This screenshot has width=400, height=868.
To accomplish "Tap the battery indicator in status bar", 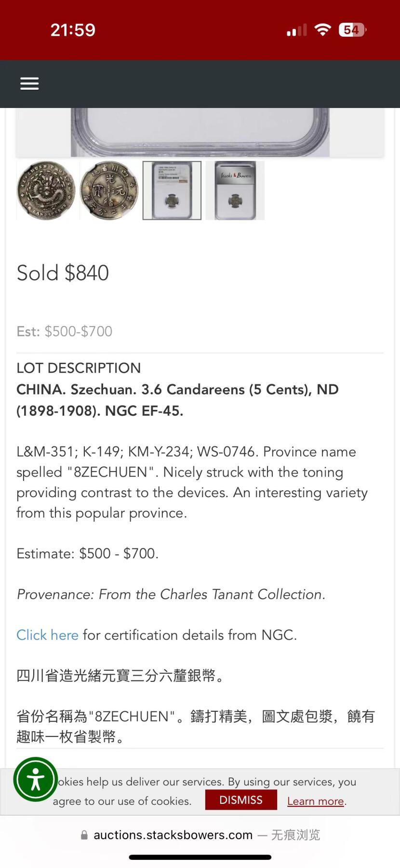I will pos(353,30).
